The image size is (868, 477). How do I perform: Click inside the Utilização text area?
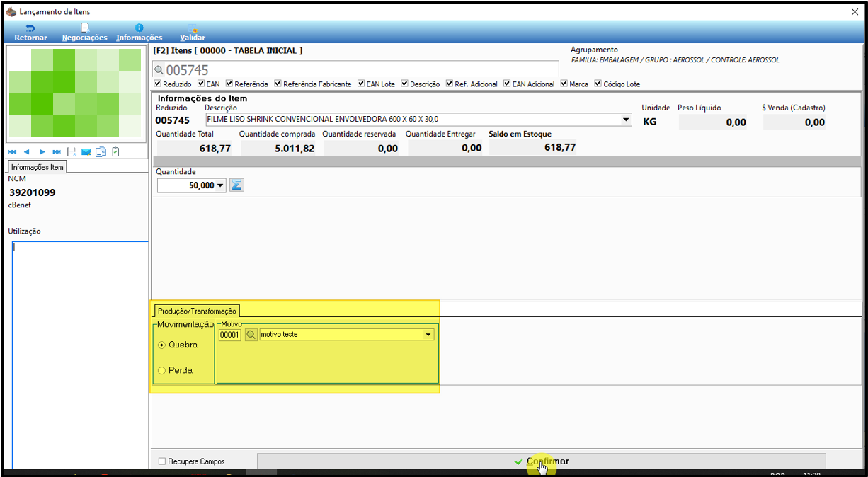pos(79,354)
